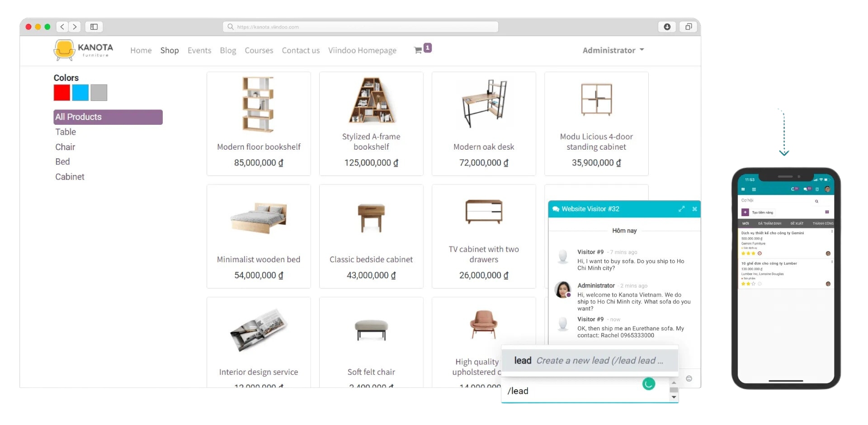
Task: Click the browser back arrow
Action: pyautogui.click(x=62, y=27)
